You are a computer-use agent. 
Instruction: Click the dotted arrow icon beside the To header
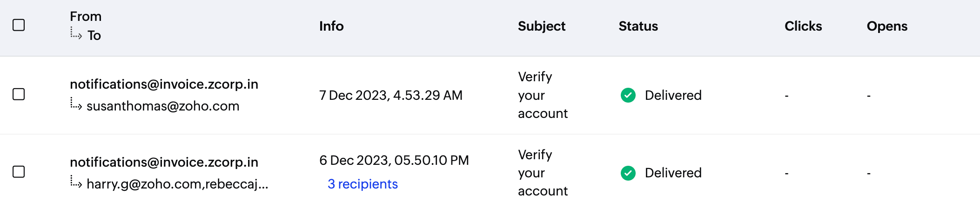pos(76,34)
